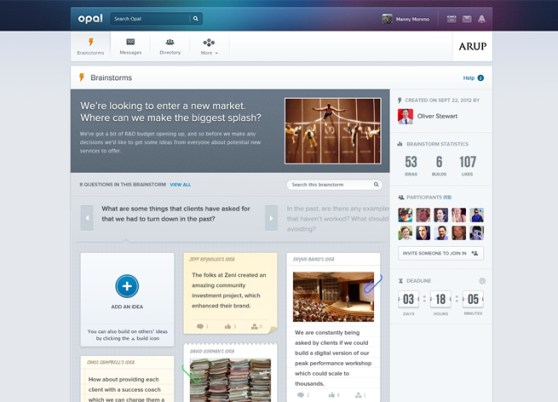Screen dimensions: 558x402
Task: Open the Zeni community investment idea text
Action: (x=228, y=290)
